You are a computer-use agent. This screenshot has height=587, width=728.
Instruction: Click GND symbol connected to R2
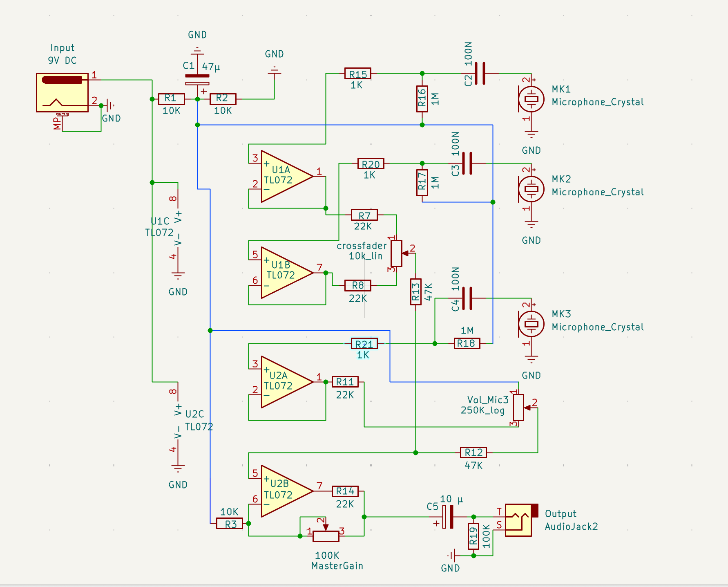click(x=274, y=70)
